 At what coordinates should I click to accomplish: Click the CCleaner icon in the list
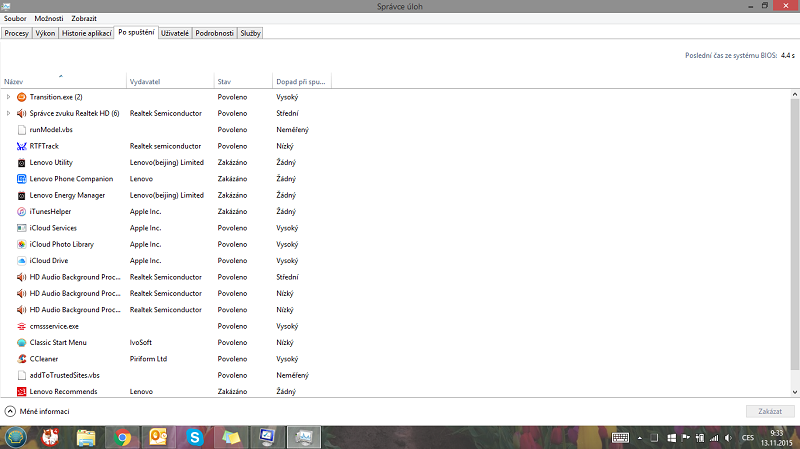[x=21, y=358]
